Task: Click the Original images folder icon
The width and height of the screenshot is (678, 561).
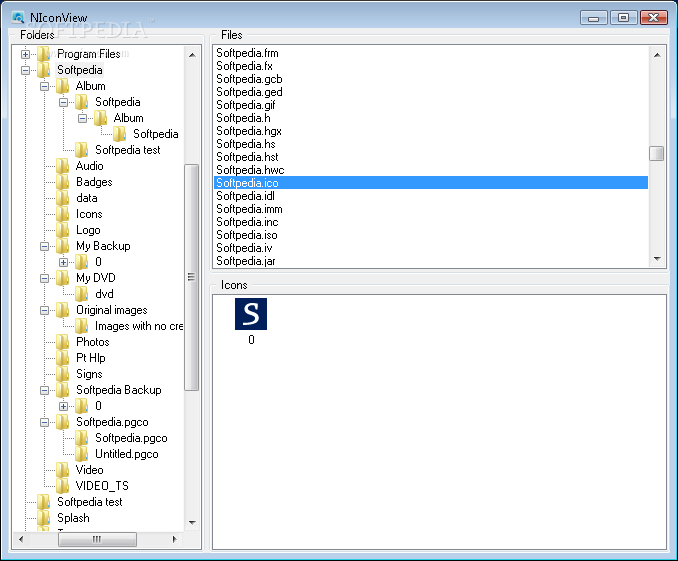Action: pos(63,310)
